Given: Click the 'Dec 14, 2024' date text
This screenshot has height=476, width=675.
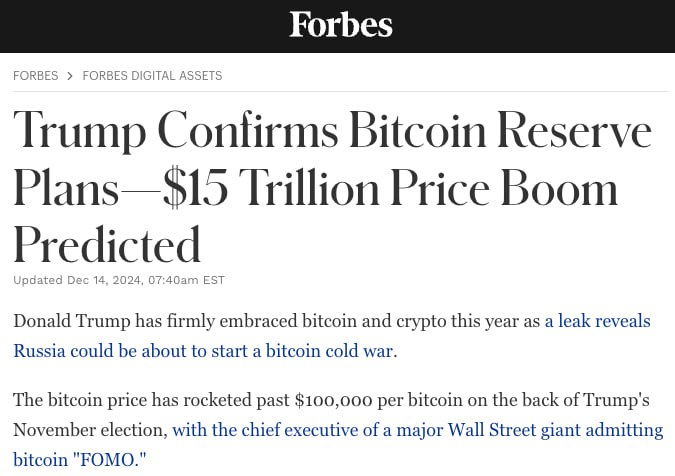Looking at the screenshot, I should [104, 281].
